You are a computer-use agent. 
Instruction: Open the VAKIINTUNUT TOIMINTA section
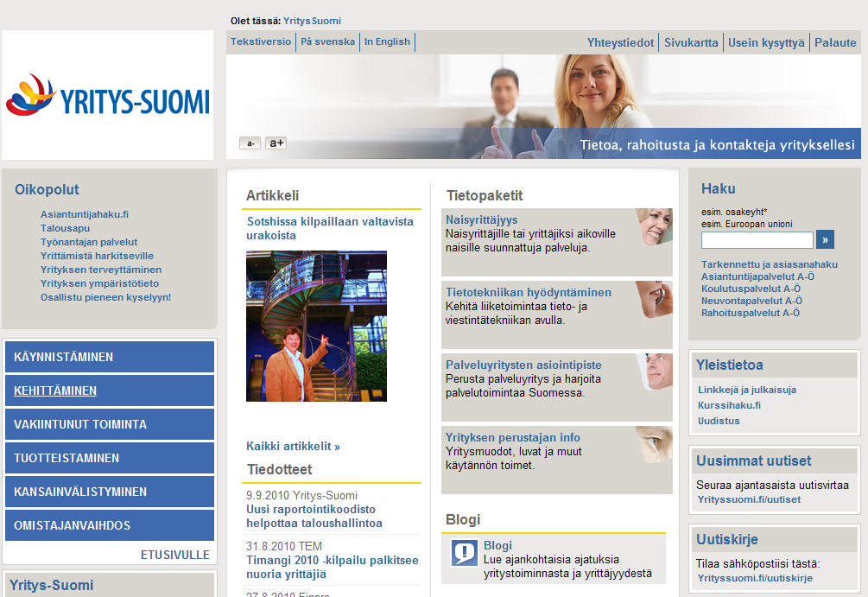pos(110,424)
